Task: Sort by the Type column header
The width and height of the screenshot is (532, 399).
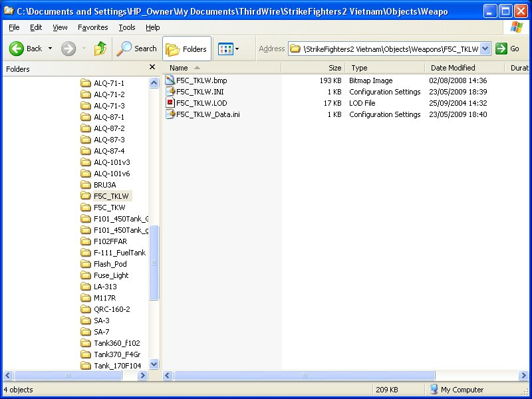Action: point(385,68)
